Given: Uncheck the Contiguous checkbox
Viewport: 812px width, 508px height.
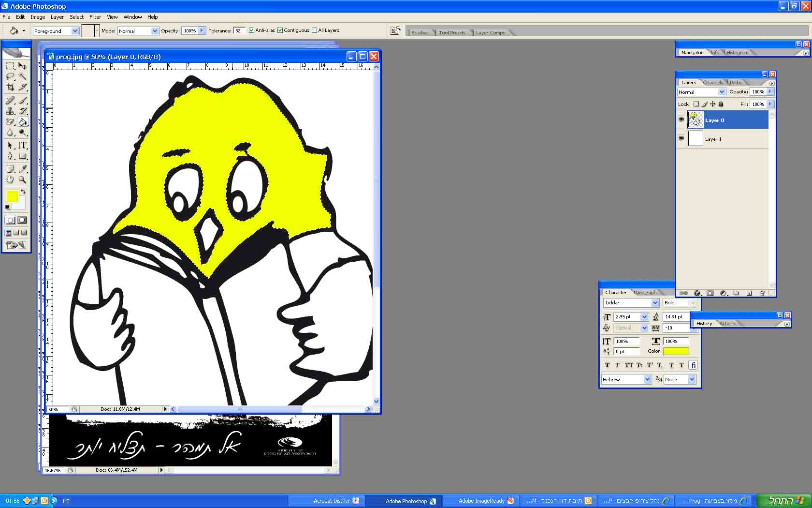Looking at the screenshot, I should tap(280, 30).
